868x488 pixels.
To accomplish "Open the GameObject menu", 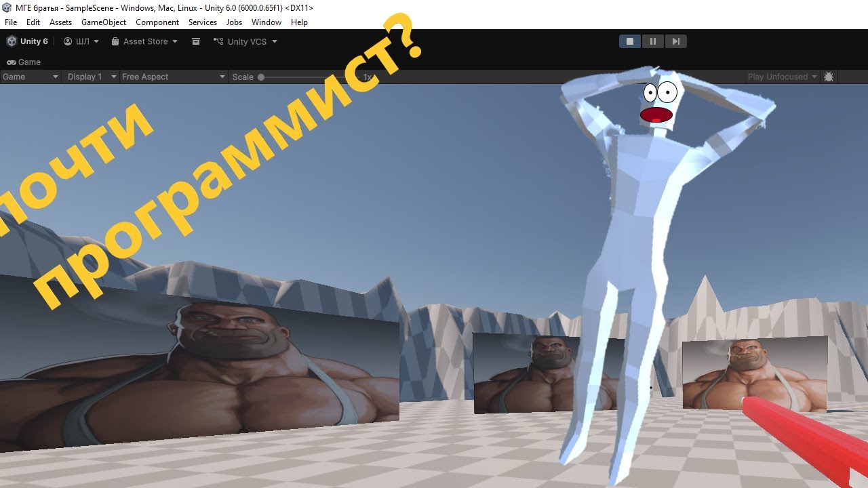I will click(104, 22).
